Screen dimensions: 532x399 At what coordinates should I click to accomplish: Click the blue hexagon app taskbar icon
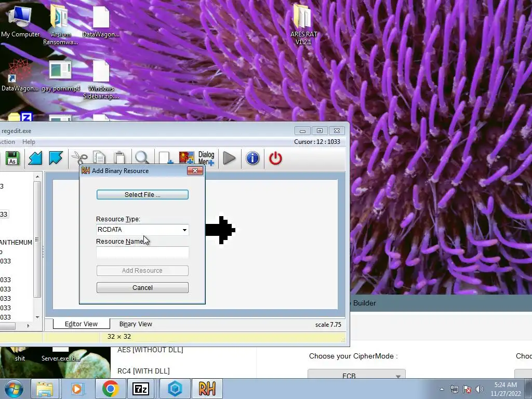click(x=175, y=389)
